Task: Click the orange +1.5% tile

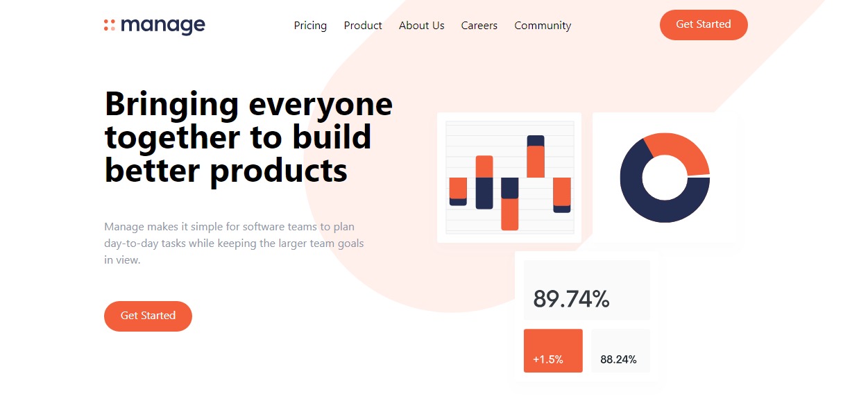Action: tap(553, 350)
